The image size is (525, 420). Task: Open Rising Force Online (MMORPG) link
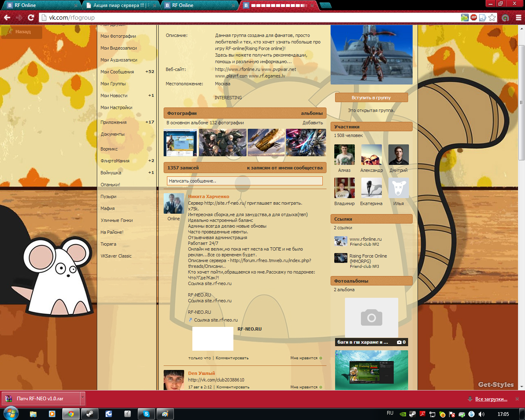click(368, 258)
